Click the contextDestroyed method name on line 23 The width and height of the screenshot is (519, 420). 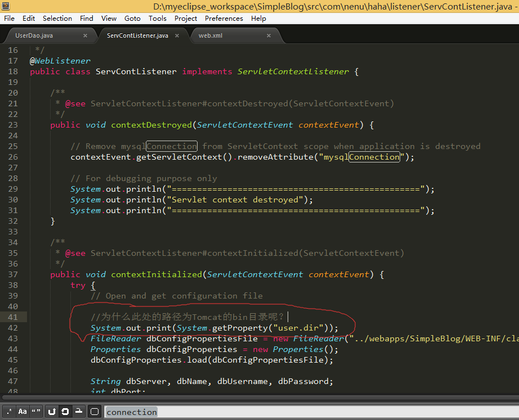(x=151, y=125)
